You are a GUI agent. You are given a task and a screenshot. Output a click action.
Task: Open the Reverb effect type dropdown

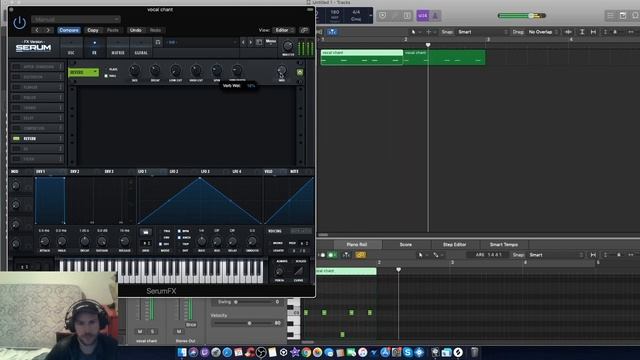[x=84, y=72]
